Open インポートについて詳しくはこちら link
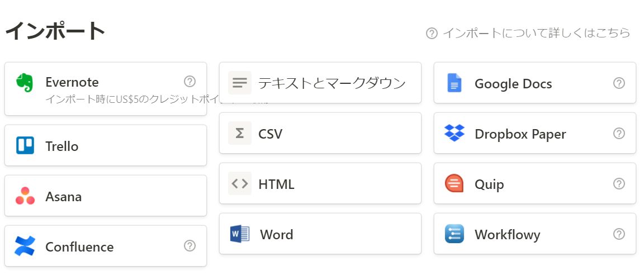 click(537, 33)
